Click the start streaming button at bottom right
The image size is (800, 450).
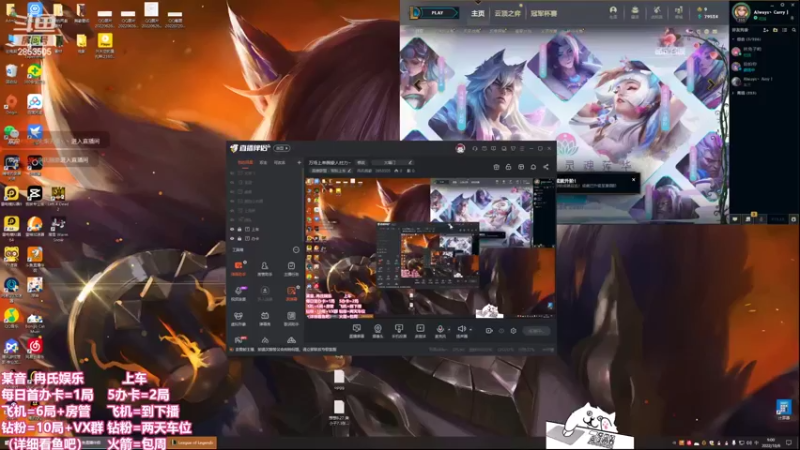[x=536, y=331]
